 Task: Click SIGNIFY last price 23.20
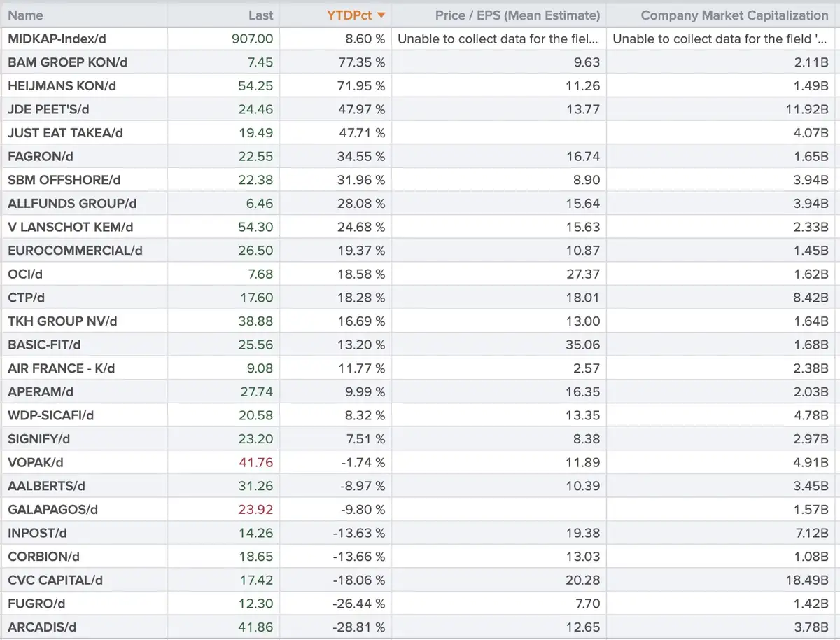point(255,439)
